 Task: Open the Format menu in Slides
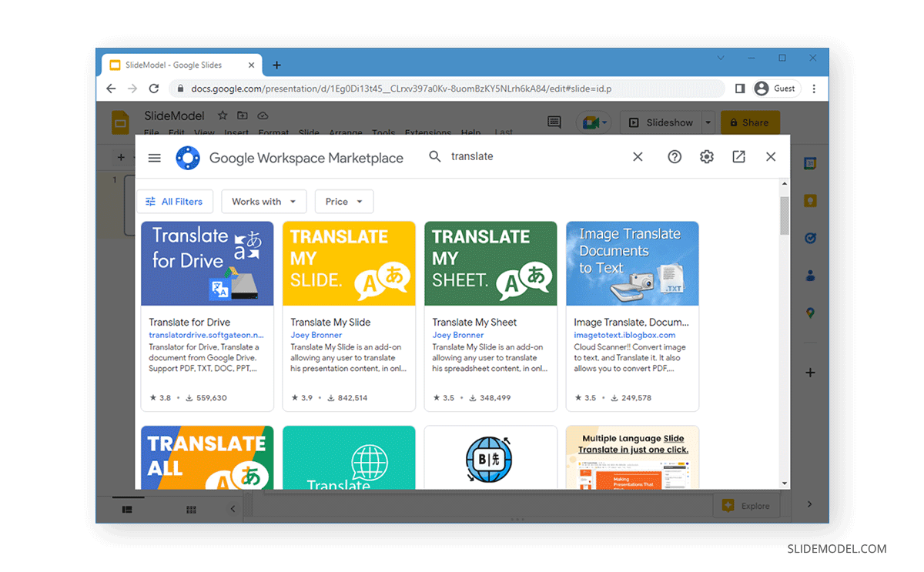tap(273, 132)
